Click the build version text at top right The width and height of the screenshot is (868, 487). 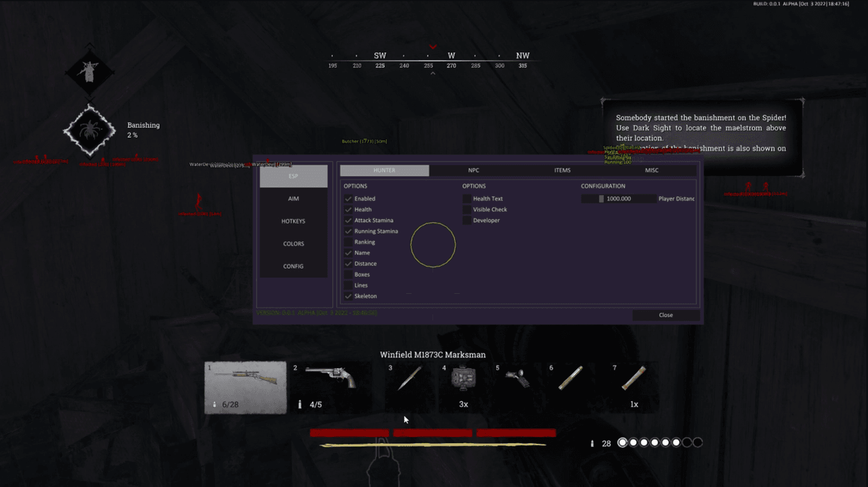(800, 4)
